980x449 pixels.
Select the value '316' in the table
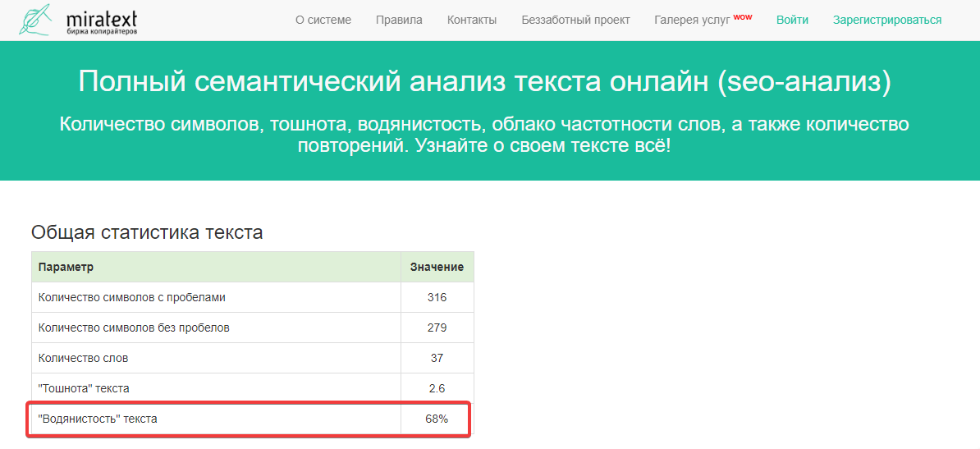pos(437,297)
